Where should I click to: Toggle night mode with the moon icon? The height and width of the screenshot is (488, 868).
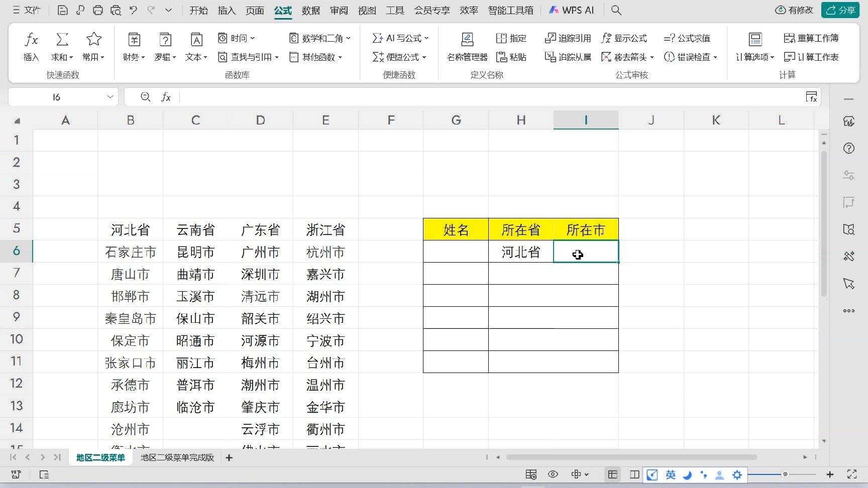point(687,474)
